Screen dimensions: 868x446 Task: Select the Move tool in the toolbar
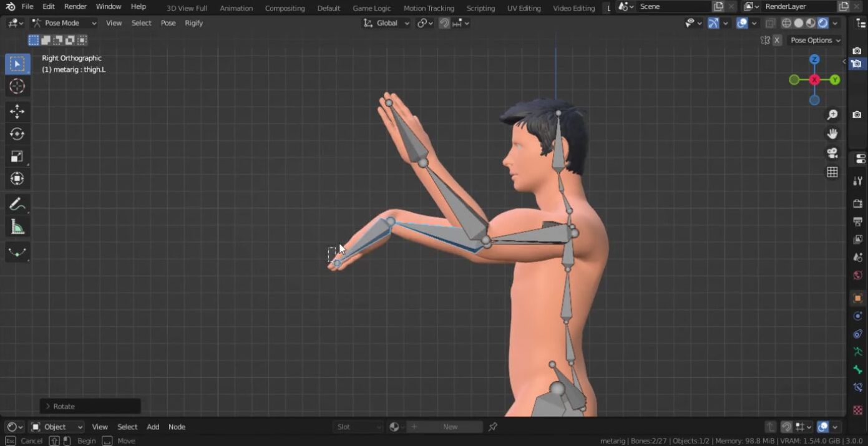tap(17, 111)
